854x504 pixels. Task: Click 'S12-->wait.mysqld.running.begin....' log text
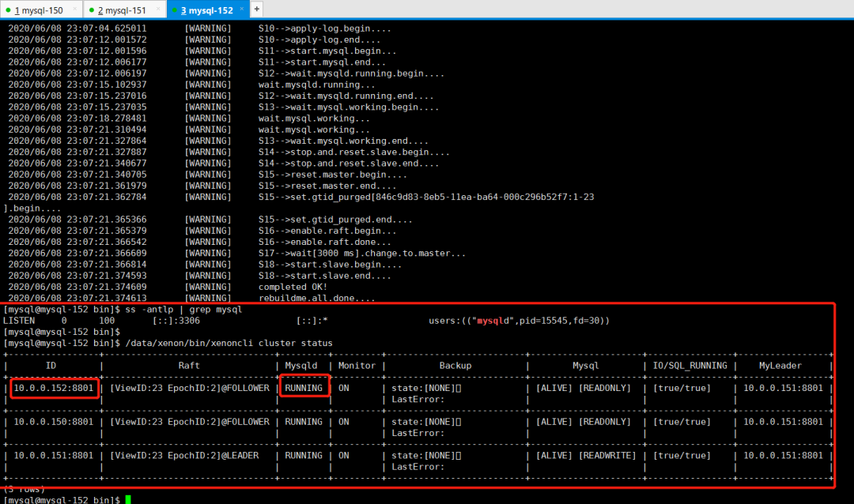351,73
